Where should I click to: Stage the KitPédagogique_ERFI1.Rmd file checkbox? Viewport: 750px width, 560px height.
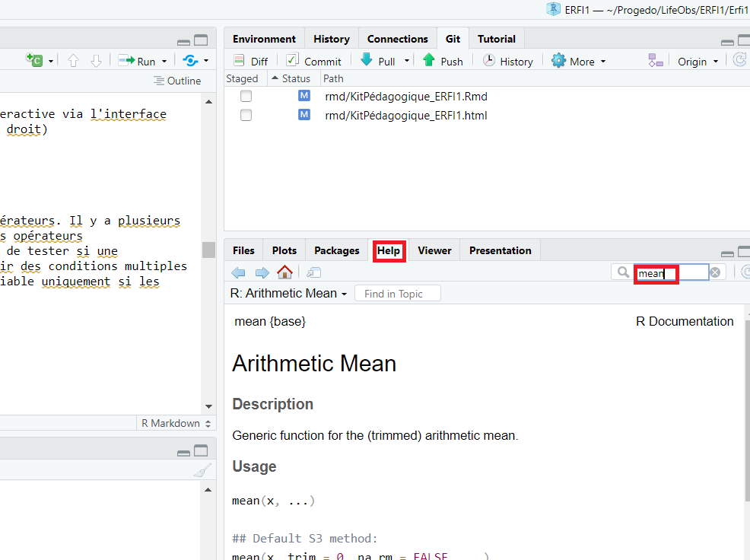tap(246, 96)
